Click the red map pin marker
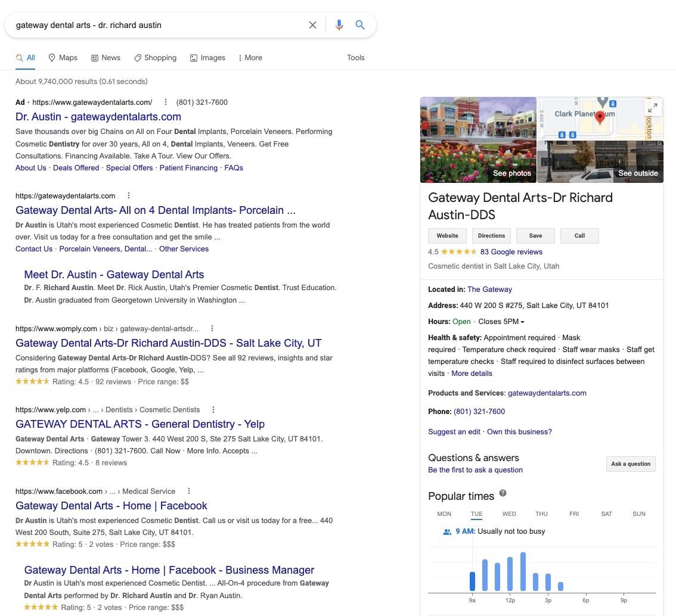 [x=600, y=117]
